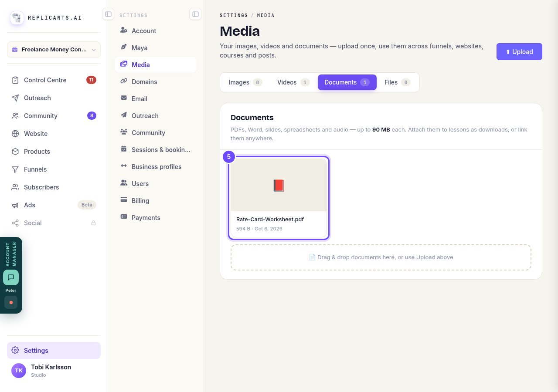
Task: Click the Products box icon
Action: [x=15, y=152]
